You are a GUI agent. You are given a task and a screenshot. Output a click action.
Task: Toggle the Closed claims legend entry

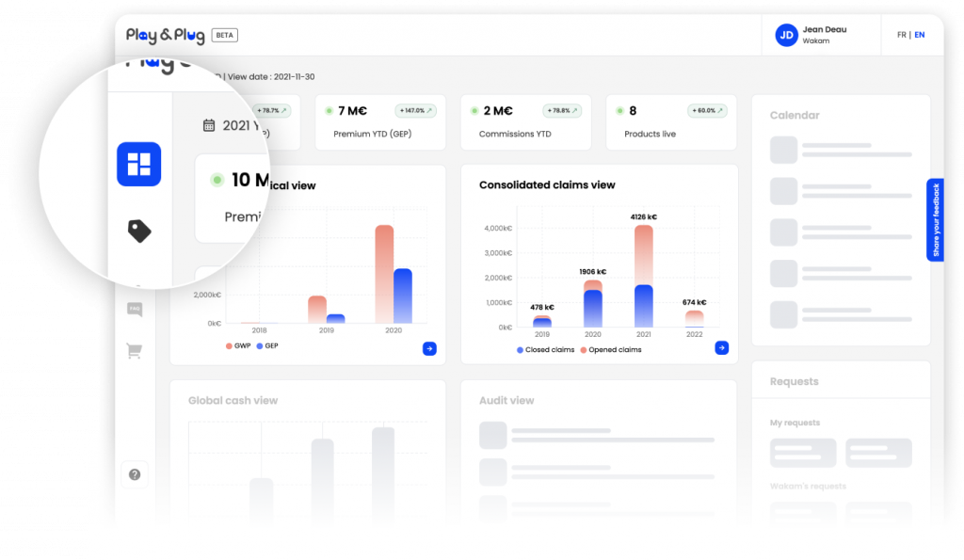(x=545, y=350)
